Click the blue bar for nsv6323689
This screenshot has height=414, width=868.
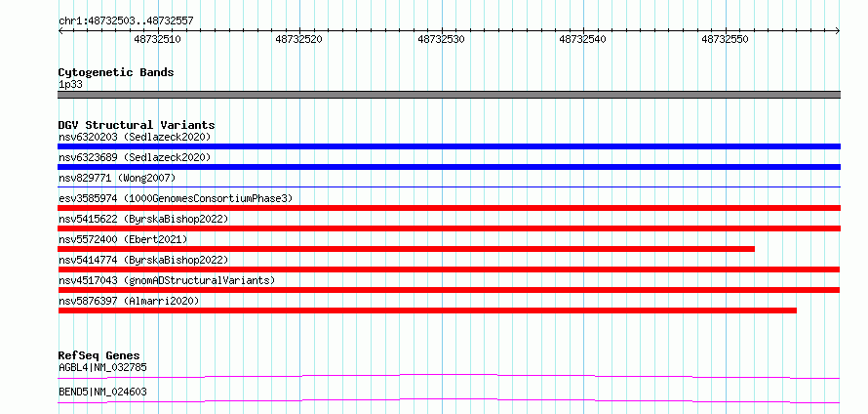(x=449, y=167)
